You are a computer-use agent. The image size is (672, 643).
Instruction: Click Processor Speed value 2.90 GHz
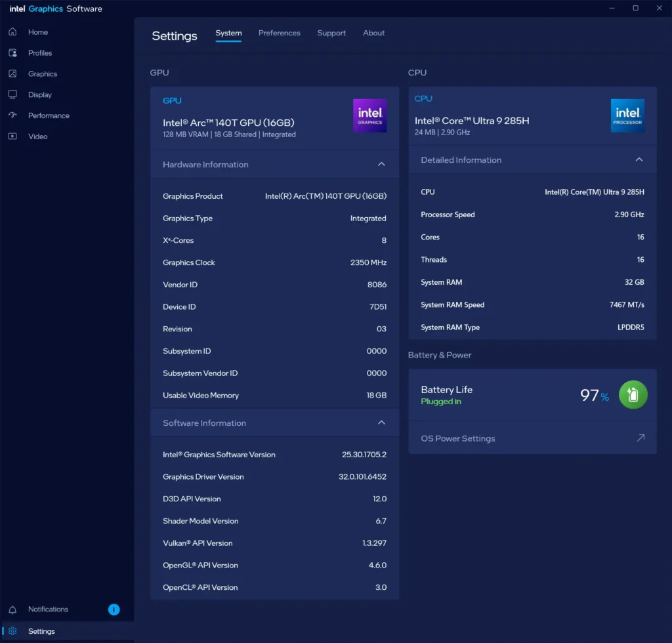(629, 215)
